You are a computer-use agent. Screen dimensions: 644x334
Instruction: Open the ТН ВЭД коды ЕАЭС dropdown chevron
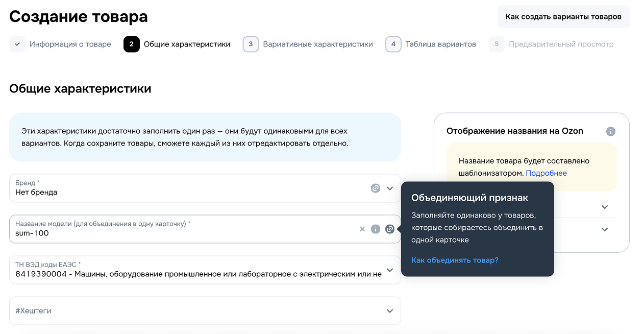coord(390,270)
